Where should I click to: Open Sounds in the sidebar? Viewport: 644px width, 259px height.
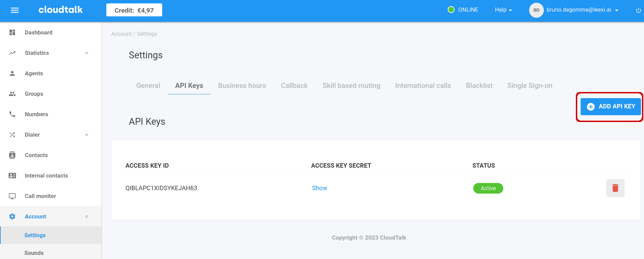pos(51,253)
